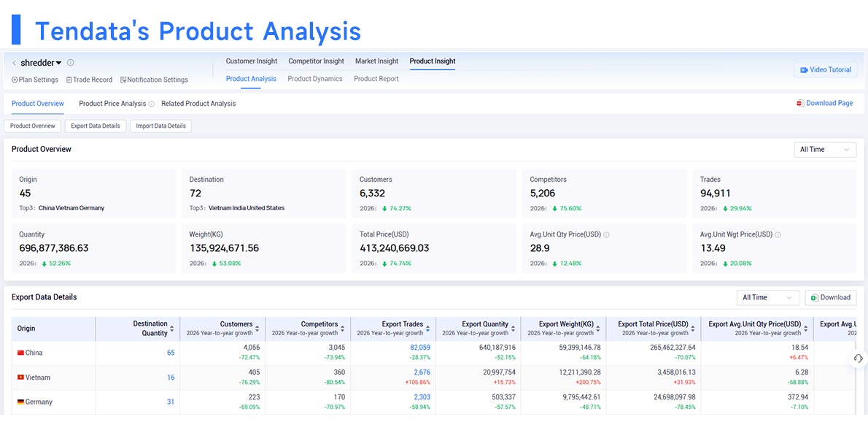The image size is (868, 425).
Task: Click the Download Page file icon
Action: pos(800,103)
